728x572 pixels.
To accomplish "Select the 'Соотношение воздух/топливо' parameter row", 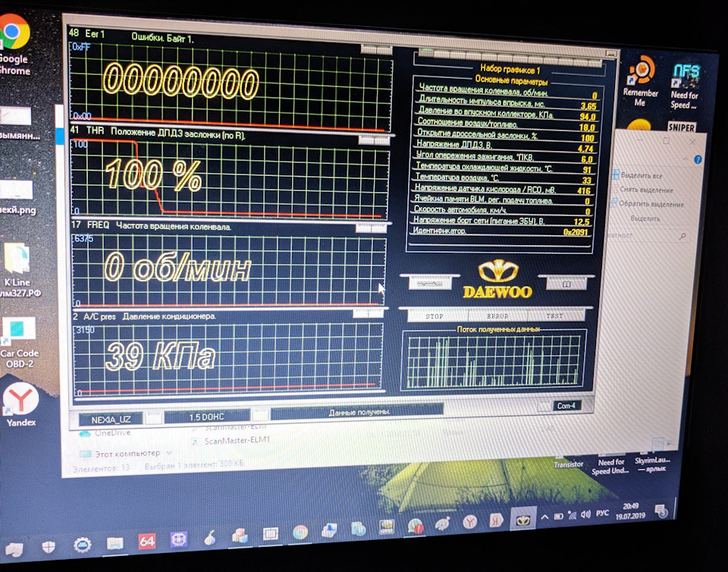I will pyautogui.click(x=507, y=124).
